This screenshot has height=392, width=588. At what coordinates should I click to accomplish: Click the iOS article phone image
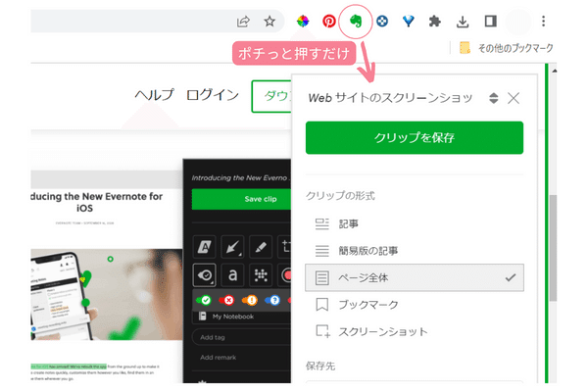[107, 294]
